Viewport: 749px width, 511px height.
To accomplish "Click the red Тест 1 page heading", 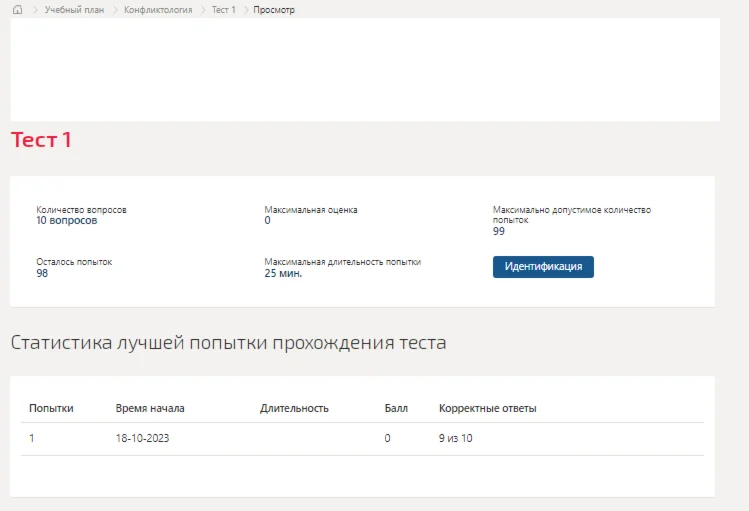I will point(41,140).
